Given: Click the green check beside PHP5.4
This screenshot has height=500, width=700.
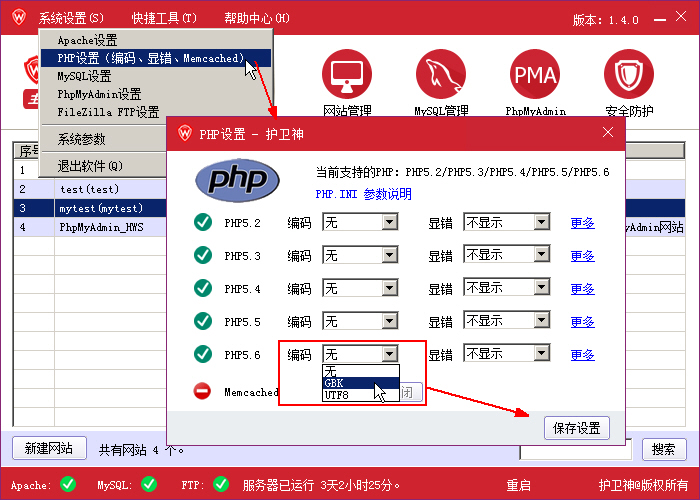Looking at the screenshot, I should click(x=203, y=288).
